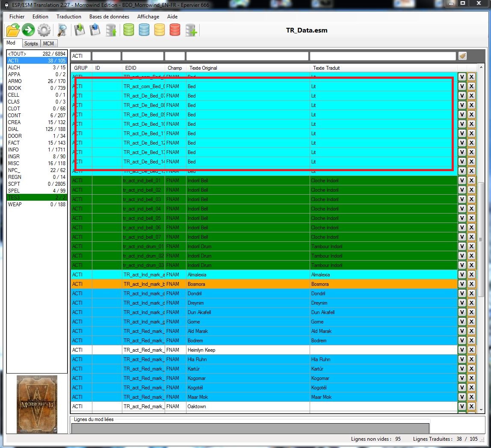This screenshot has width=491, height=448.
Task: Open the Traduction menu
Action: point(68,17)
